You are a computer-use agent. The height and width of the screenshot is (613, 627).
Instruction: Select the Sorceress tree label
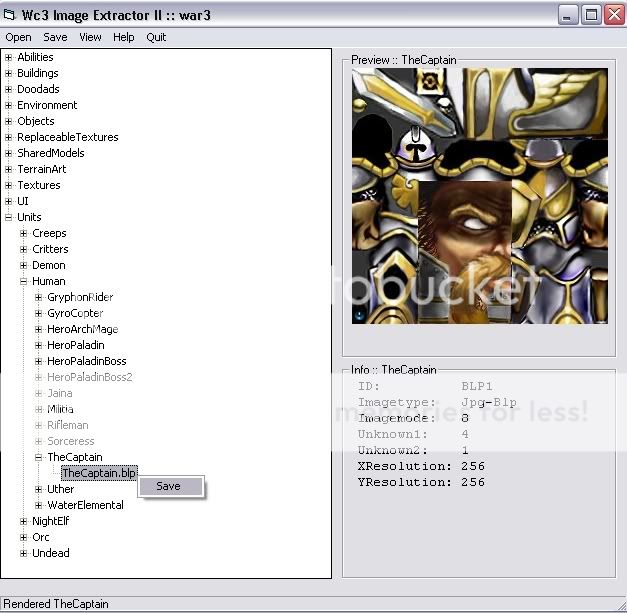point(71,441)
